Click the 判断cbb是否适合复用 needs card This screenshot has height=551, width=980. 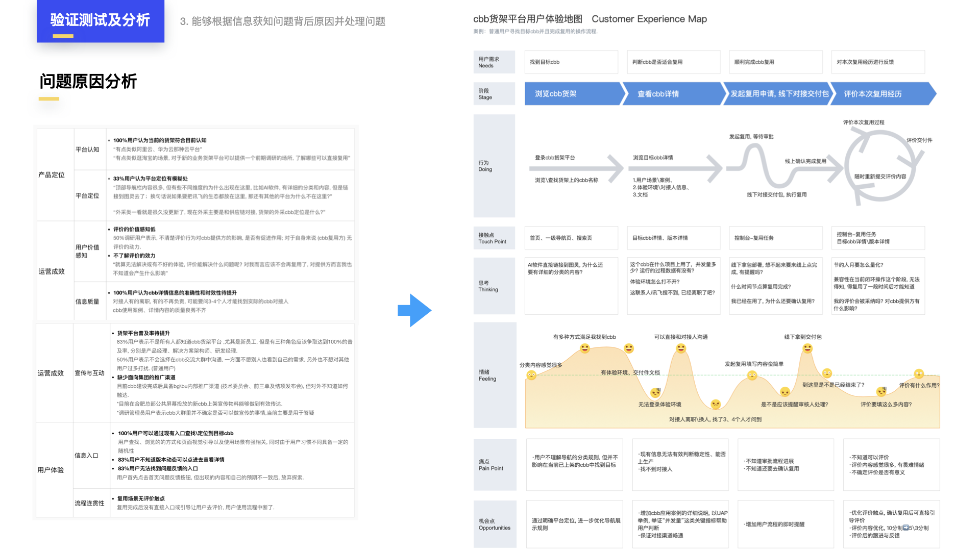point(674,62)
